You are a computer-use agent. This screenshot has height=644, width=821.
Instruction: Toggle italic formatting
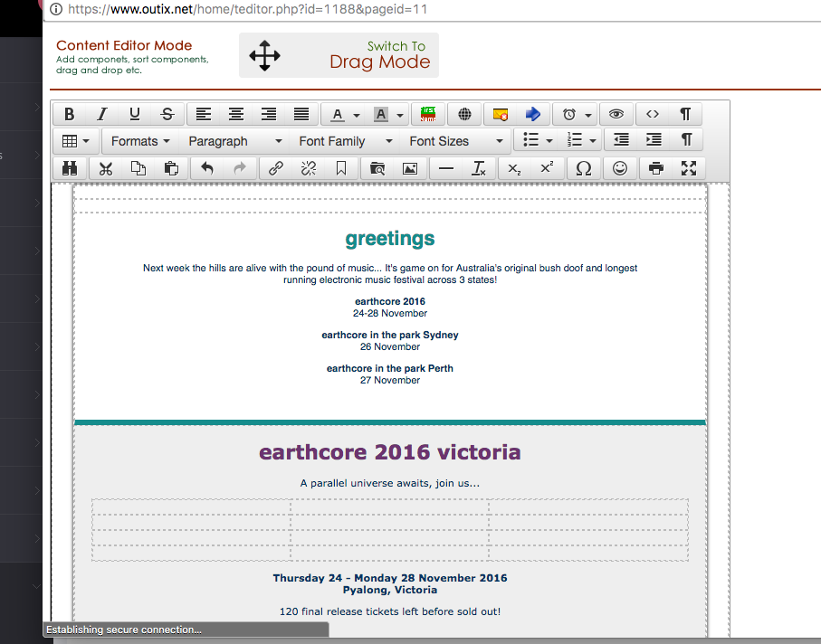click(102, 114)
